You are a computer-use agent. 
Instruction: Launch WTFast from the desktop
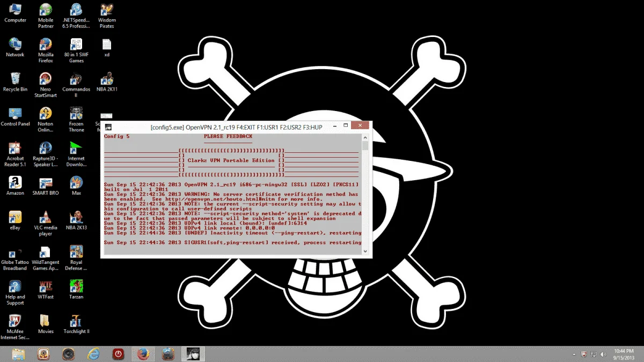pyautogui.click(x=46, y=289)
